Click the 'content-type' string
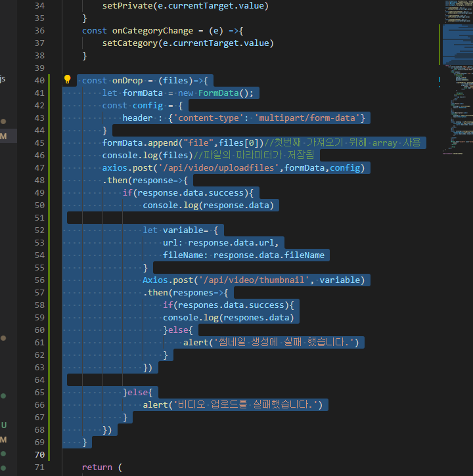This screenshot has height=476, width=473. [208, 118]
